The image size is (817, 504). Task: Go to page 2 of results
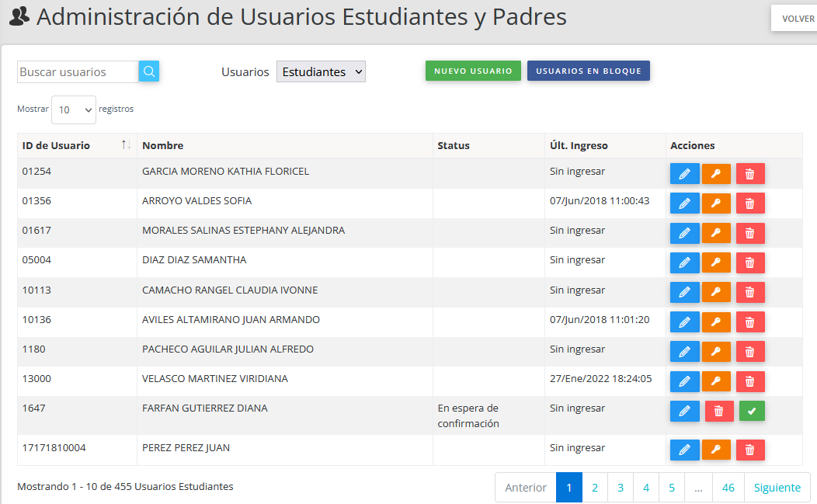click(x=595, y=488)
